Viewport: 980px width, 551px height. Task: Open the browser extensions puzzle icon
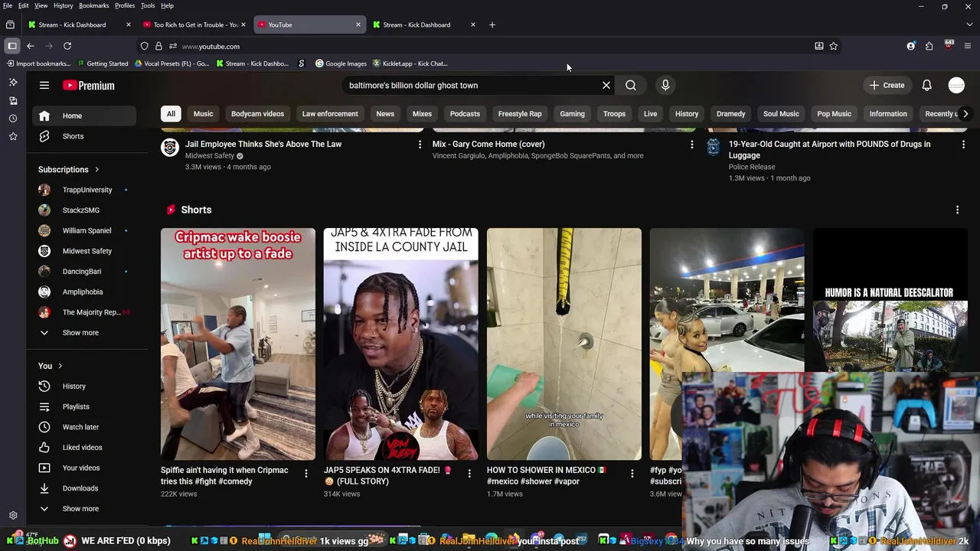929,46
